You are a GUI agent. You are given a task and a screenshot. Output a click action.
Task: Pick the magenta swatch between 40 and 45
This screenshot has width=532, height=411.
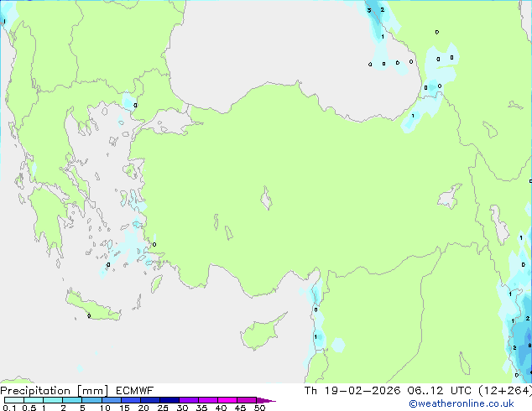pos(227,400)
